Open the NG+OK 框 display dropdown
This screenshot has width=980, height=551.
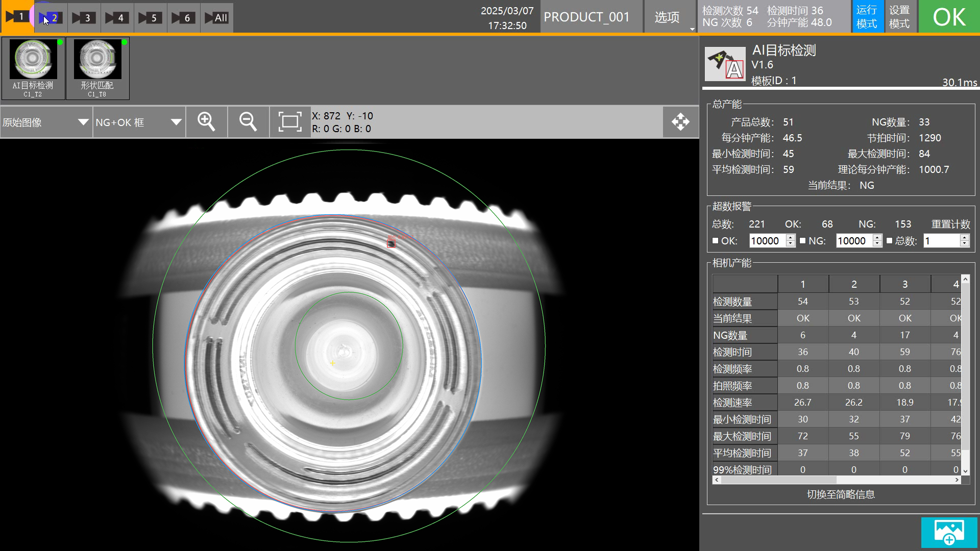(x=138, y=122)
